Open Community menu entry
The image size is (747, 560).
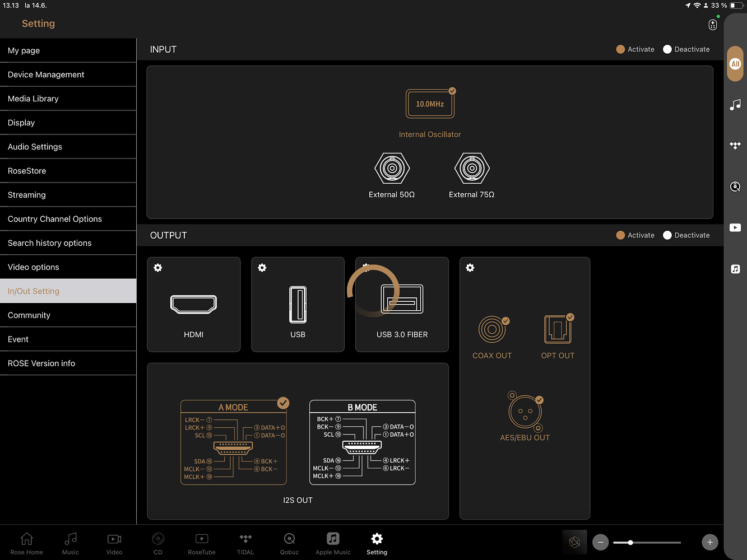[x=68, y=315]
